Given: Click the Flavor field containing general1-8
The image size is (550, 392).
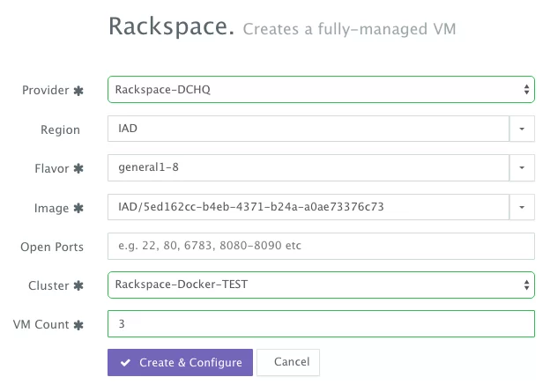Looking at the screenshot, I should click(308, 168).
